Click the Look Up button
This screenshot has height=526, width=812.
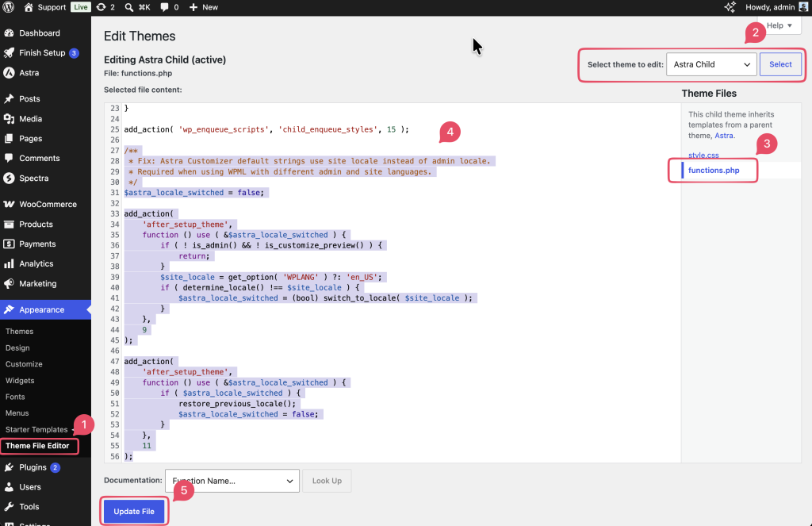pyautogui.click(x=327, y=481)
